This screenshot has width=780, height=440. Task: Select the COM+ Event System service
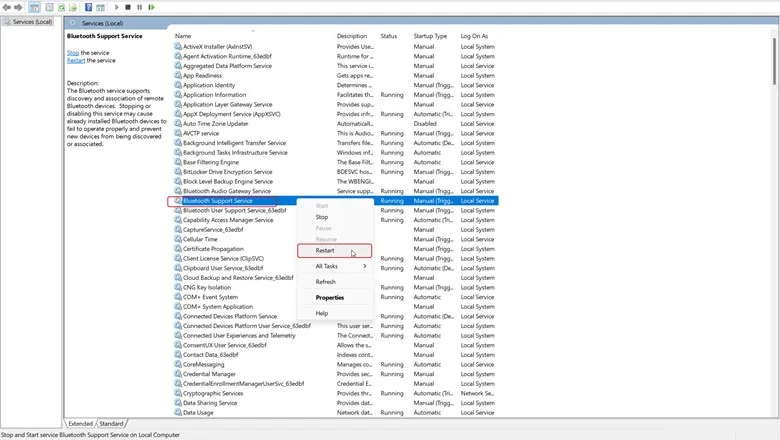point(335,297)
